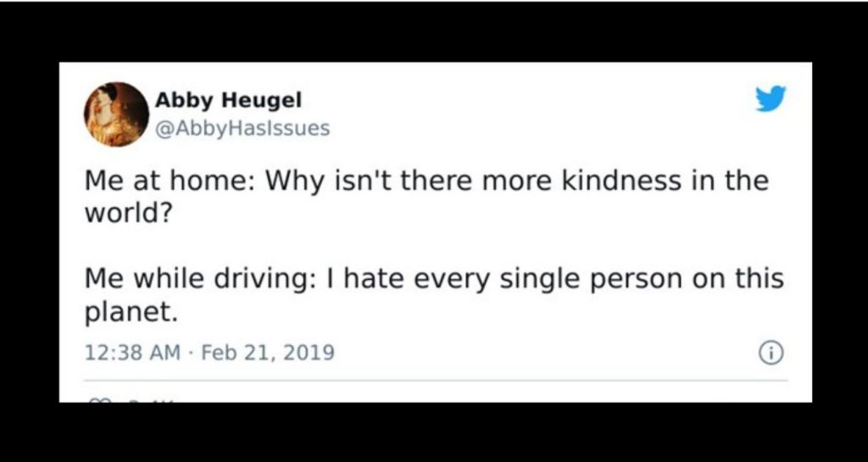Click the cropped like count text
Image resolution: width=868 pixels, height=462 pixels.
[x=149, y=400]
